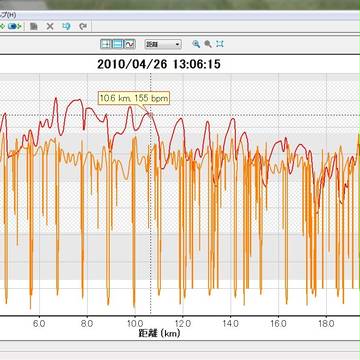
Task: Click the 16.0 axis label
Action: pos(278,324)
